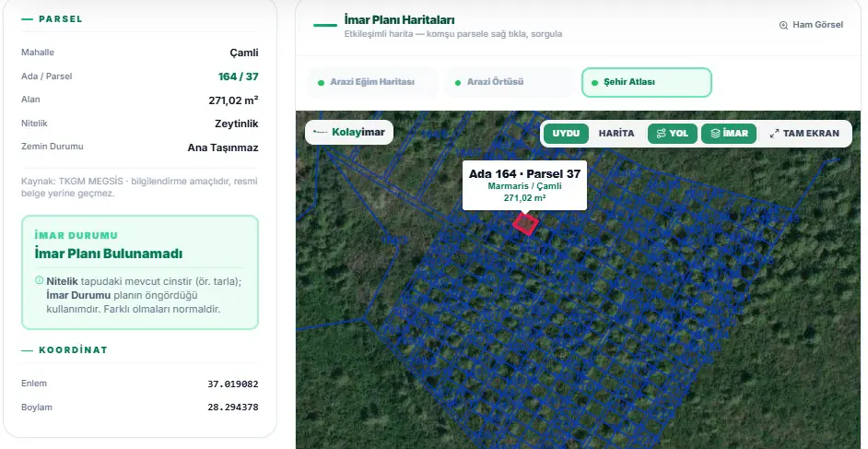The width and height of the screenshot is (868, 449).
Task: Click the Ana Taşınmaz value
Action: (x=223, y=148)
